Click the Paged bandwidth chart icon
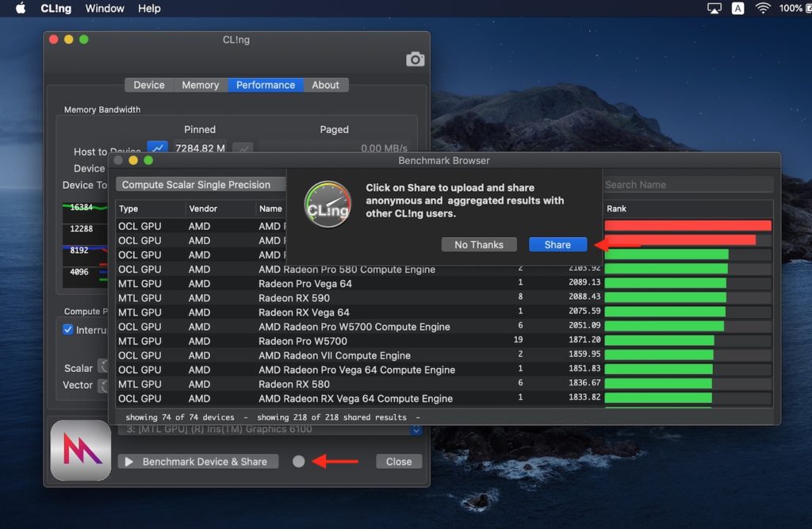 point(243,148)
